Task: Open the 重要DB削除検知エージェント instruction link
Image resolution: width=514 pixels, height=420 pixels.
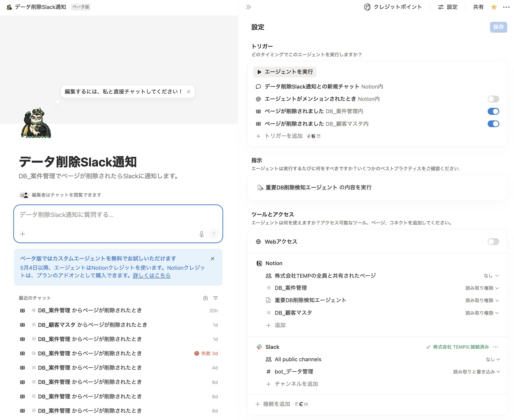Action: (301, 187)
